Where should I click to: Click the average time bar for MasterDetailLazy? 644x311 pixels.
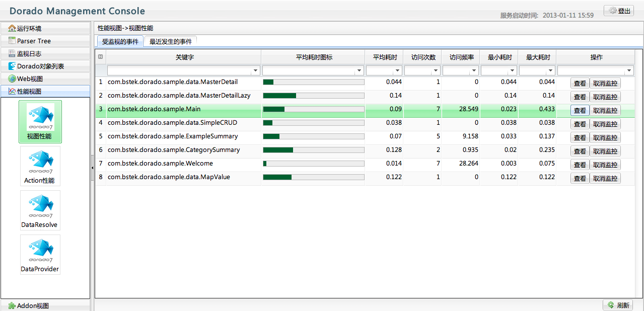[x=313, y=96]
